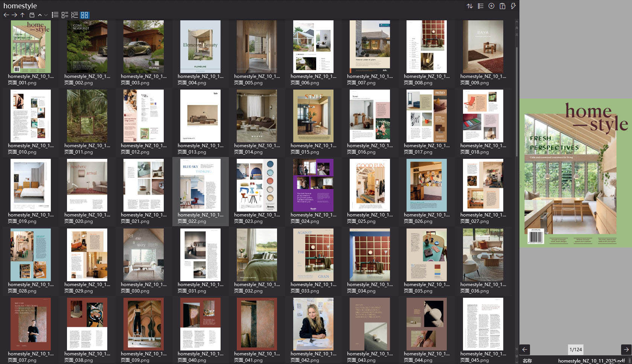Open the sort order arrows icon
The width and height of the screenshot is (632, 364).
click(x=470, y=6)
